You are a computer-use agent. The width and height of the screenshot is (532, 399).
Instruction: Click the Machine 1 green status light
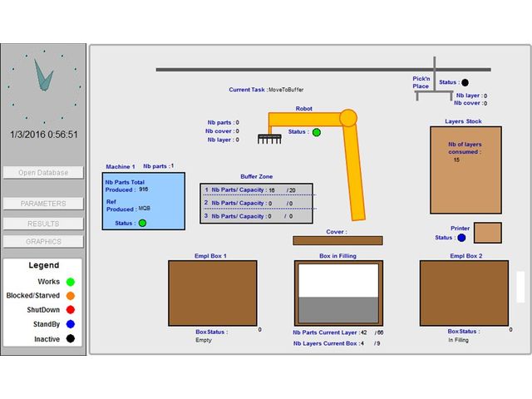tap(142, 223)
